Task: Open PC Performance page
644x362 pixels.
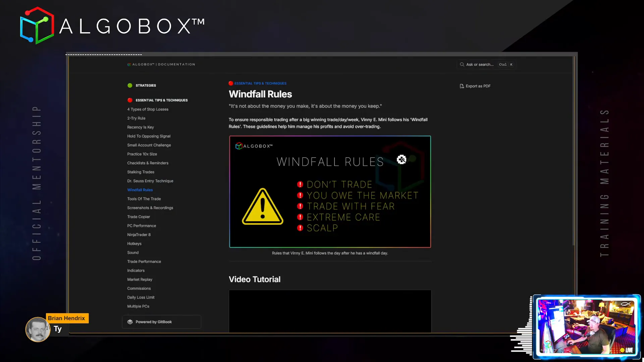Action: coord(142,226)
